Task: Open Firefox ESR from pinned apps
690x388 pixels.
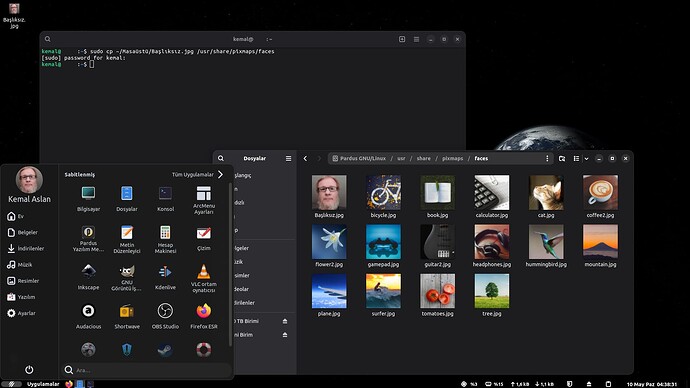Action: (x=204, y=316)
